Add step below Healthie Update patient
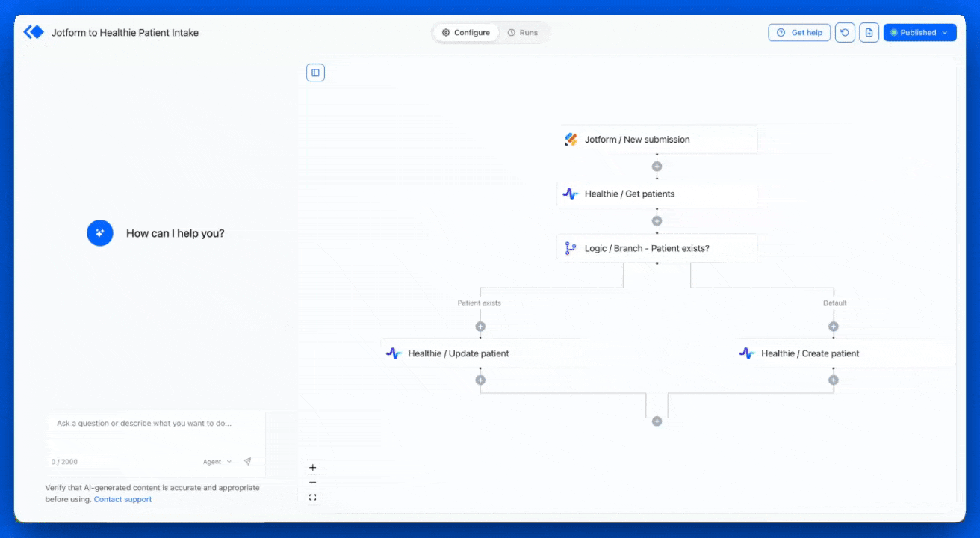The height and width of the screenshot is (538, 980). [480, 380]
